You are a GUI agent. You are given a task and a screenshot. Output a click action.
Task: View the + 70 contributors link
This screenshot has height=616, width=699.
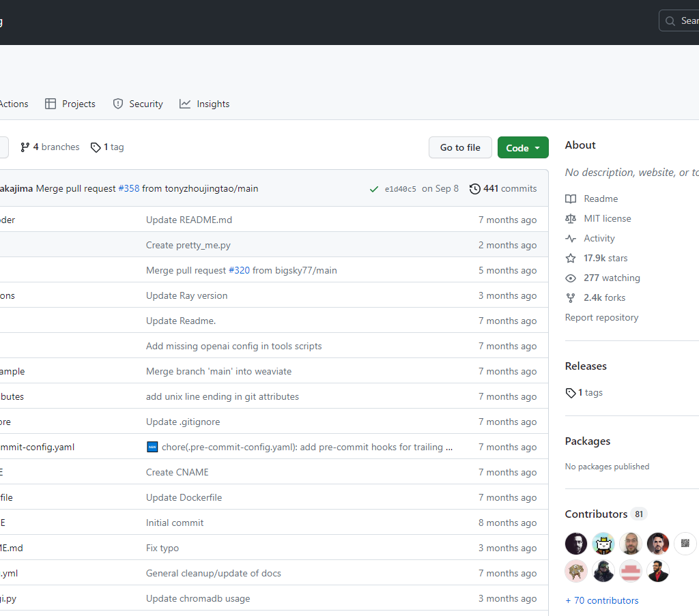(601, 601)
